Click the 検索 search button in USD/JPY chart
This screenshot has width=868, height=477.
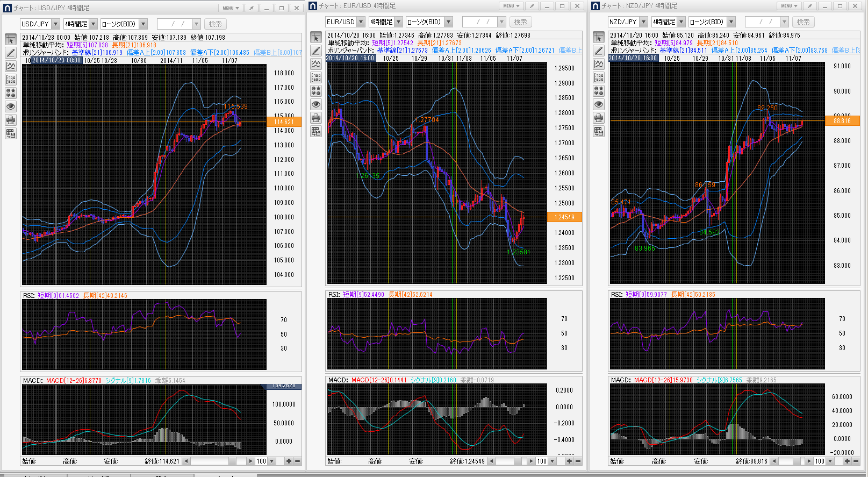[x=215, y=24]
